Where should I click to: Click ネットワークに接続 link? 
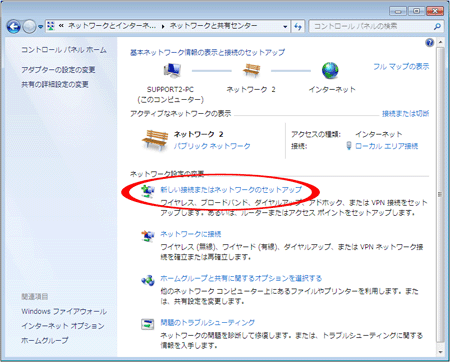coord(191,234)
